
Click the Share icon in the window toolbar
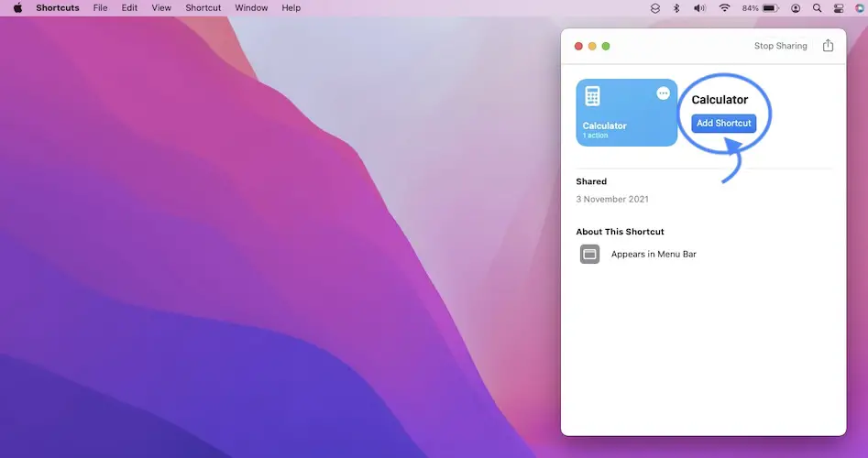[x=828, y=46]
